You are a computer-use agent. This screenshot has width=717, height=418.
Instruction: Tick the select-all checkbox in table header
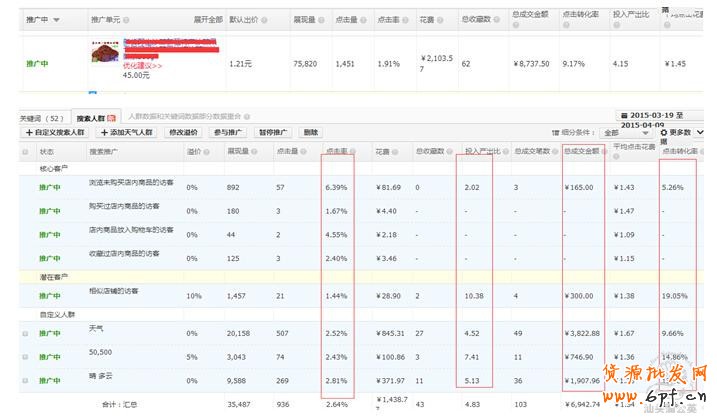pyautogui.click(x=25, y=152)
